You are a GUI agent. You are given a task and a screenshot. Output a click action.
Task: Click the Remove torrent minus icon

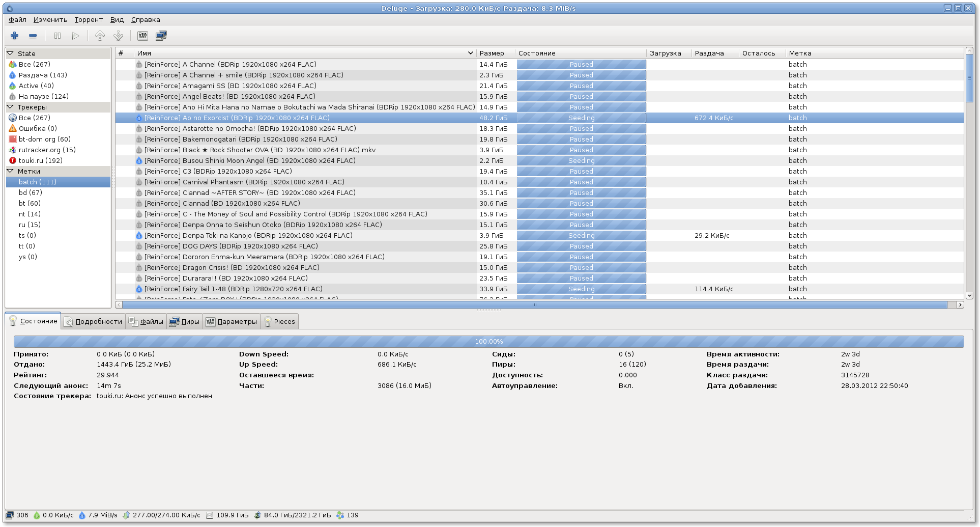click(33, 36)
